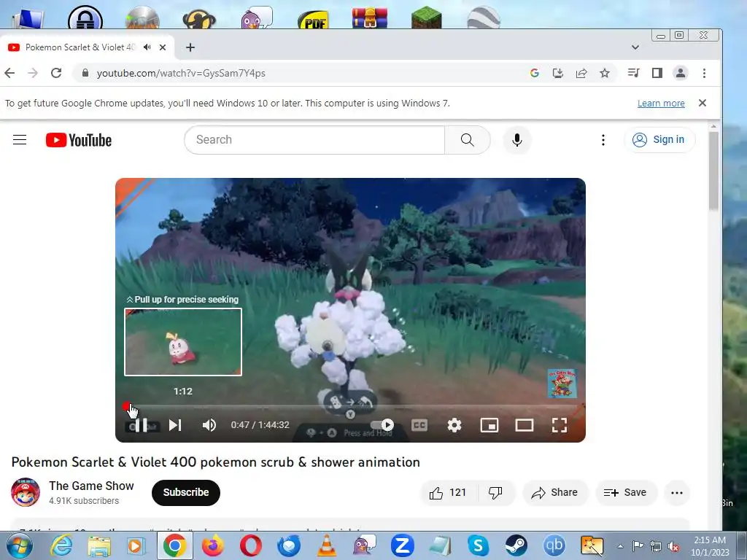Search with your voice microphone
This screenshot has height=560, width=747.
click(x=517, y=139)
